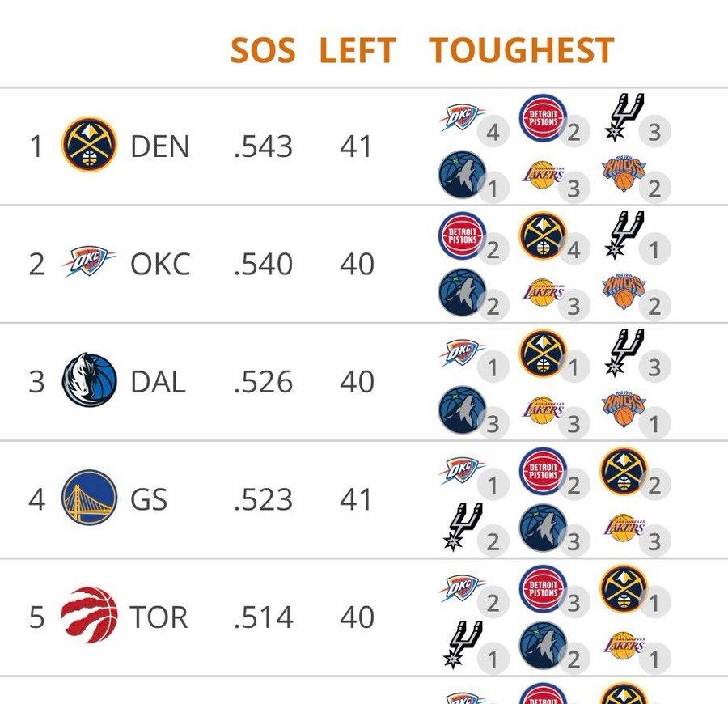
Task: Click the .526 SOS value for DAL
Action: [x=263, y=382]
